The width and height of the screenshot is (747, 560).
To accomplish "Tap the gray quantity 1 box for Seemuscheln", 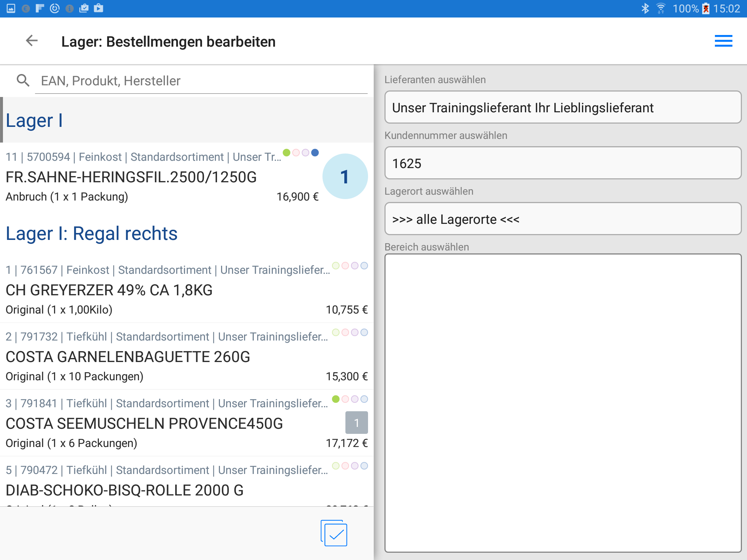I will coord(356,423).
